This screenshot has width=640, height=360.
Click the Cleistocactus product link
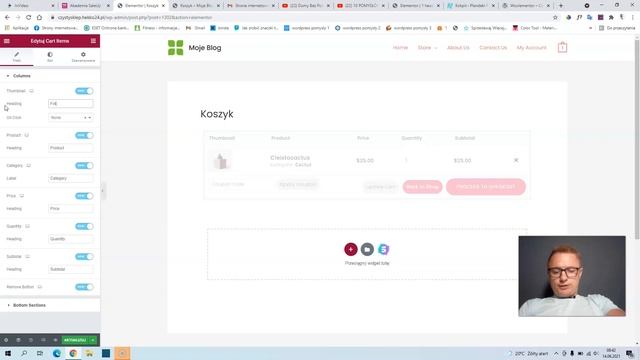[x=290, y=158]
